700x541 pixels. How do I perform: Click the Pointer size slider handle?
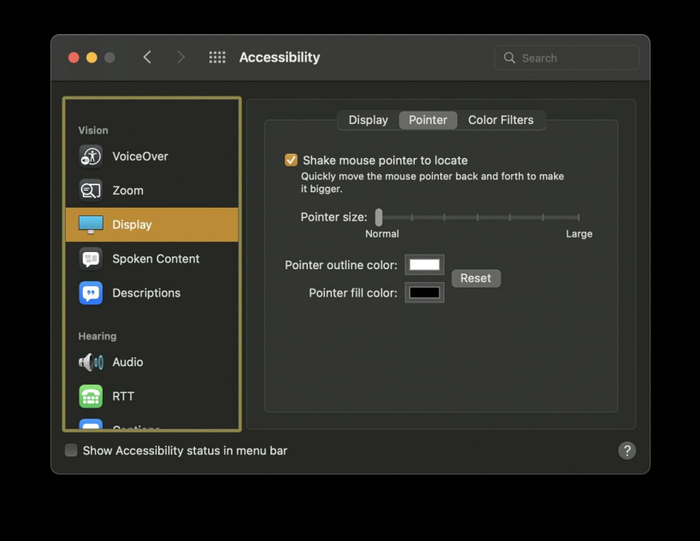coord(378,217)
